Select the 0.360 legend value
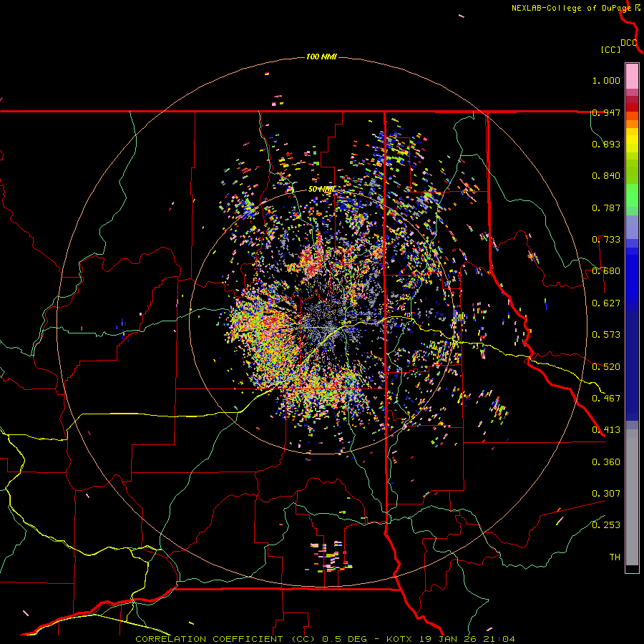The height and width of the screenshot is (644, 644). 606,462
